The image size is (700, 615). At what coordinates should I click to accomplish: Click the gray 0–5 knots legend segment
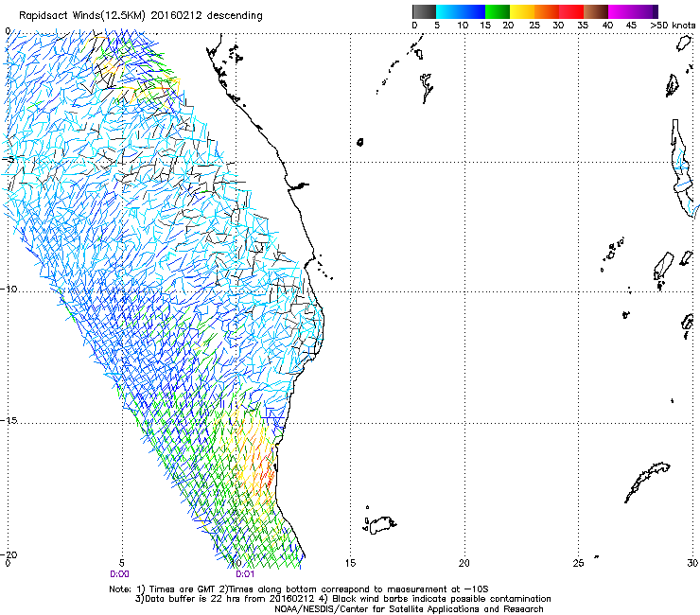coord(424,11)
